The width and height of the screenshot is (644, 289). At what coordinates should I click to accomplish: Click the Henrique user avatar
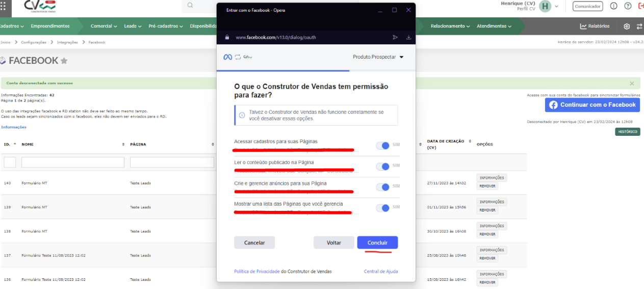click(x=546, y=6)
